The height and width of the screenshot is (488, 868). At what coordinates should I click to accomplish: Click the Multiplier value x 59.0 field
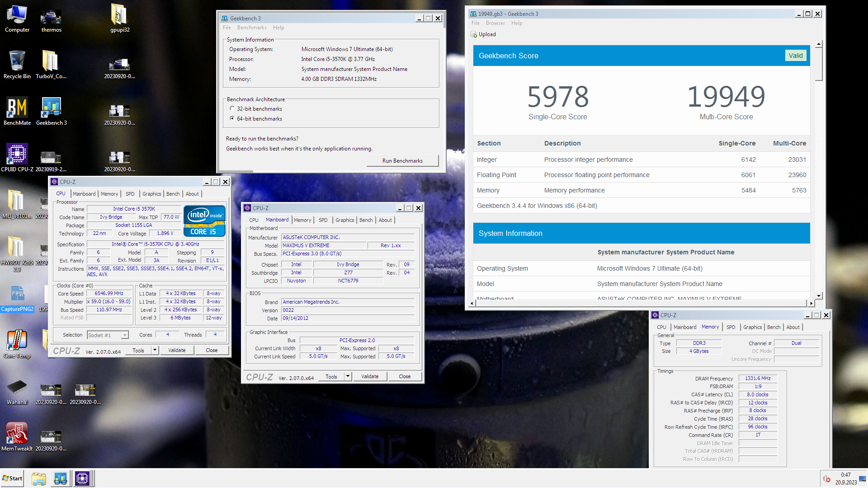pyautogui.click(x=109, y=302)
